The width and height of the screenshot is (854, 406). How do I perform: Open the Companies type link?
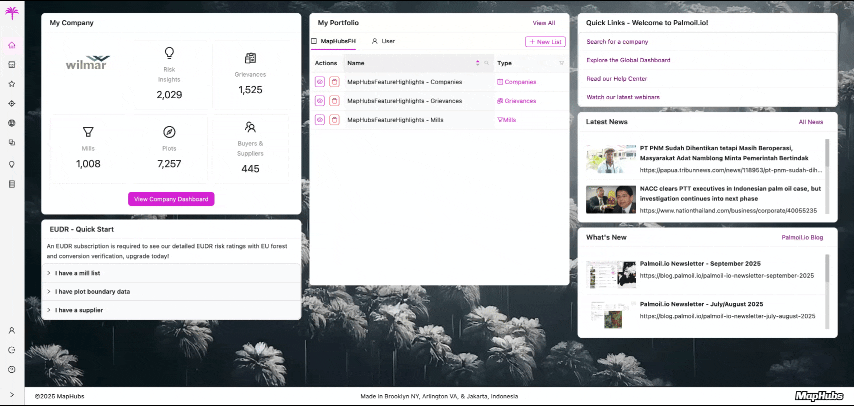(516, 82)
